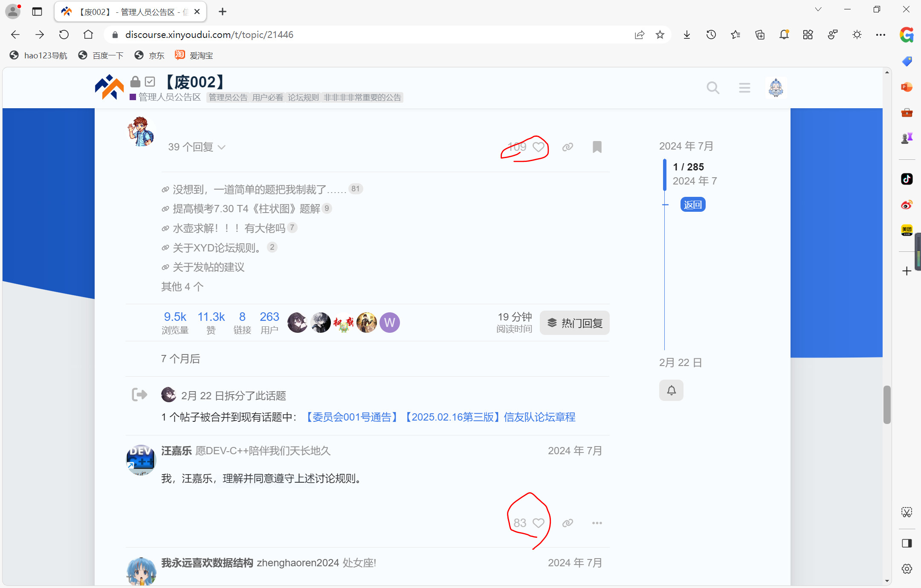Image resolution: width=921 pixels, height=588 pixels.
Task: Click the 非非非非常重要的公告 tag
Action: (x=362, y=98)
